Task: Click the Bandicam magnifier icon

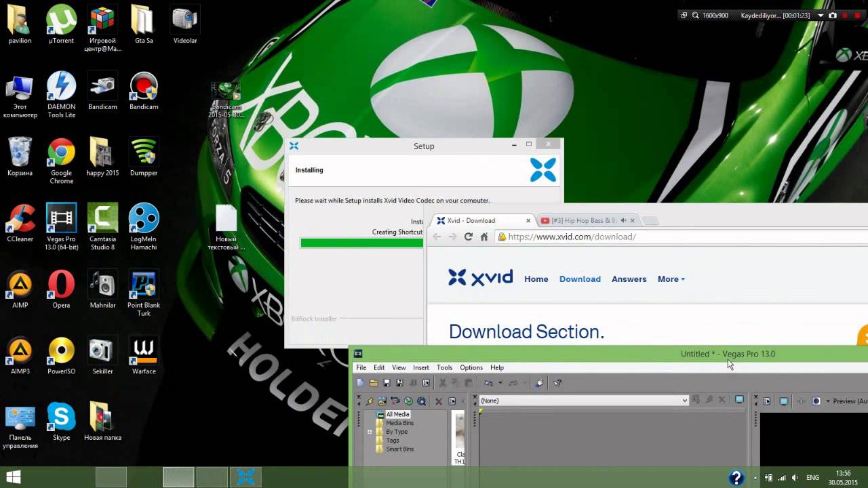Action: pos(696,15)
